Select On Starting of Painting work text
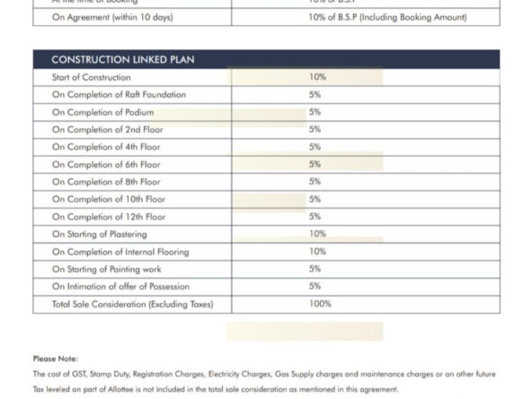 [107, 269]
